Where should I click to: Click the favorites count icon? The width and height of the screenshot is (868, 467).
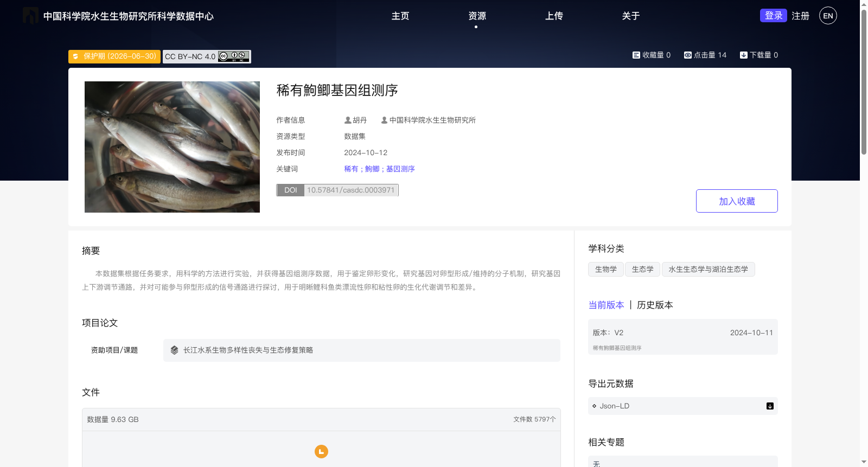click(x=636, y=55)
